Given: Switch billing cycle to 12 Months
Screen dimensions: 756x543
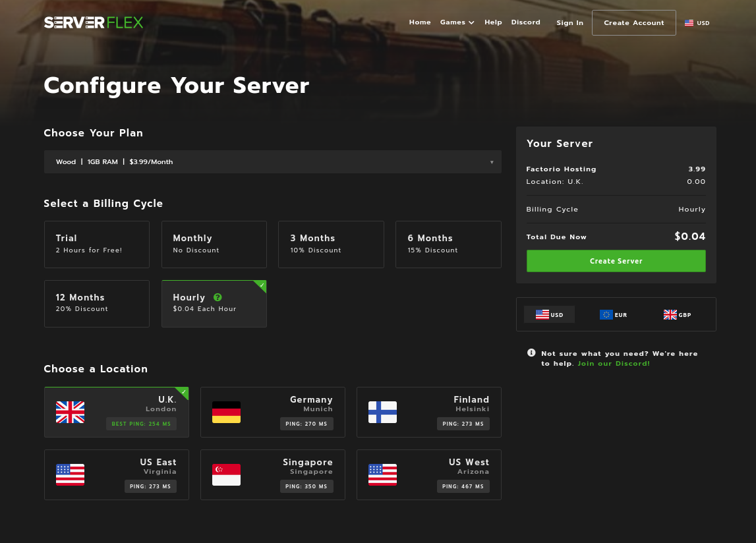Looking at the screenshot, I should 96,303.
